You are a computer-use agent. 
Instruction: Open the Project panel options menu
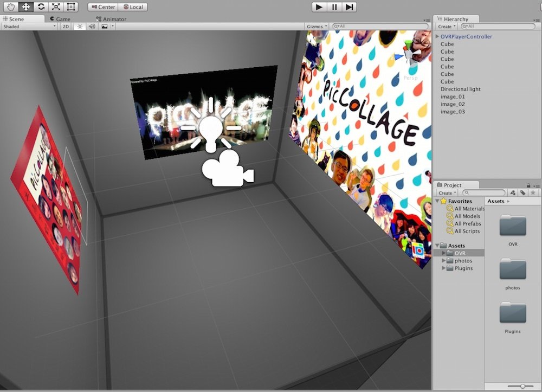[537, 186]
